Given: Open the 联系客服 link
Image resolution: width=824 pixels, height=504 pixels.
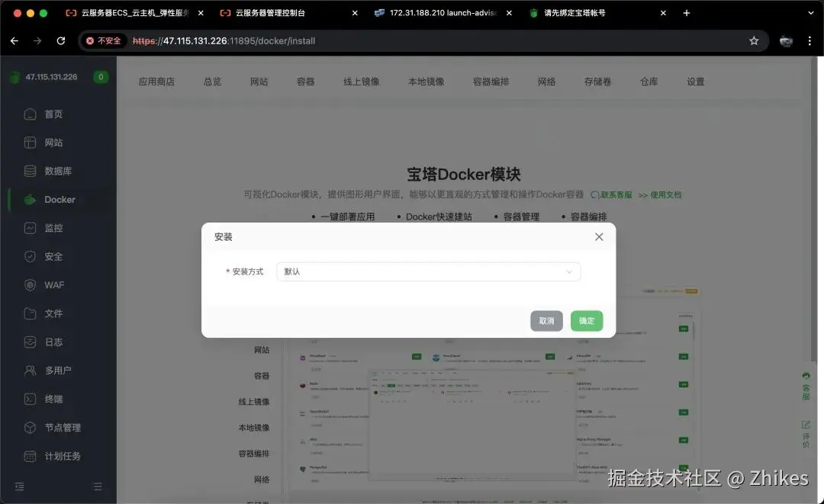Looking at the screenshot, I should coord(611,194).
